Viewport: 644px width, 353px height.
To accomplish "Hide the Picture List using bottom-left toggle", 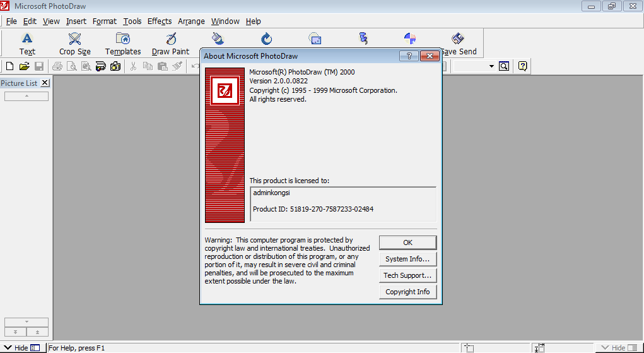I will point(21,348).
